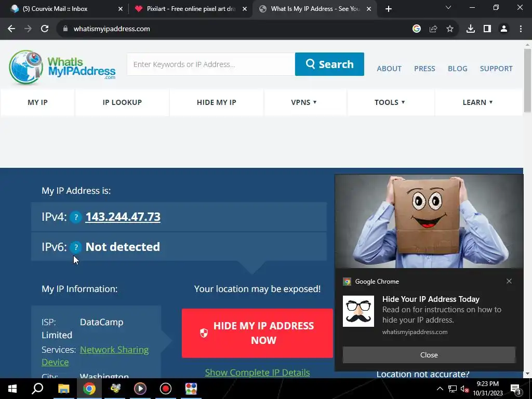
Task: Click the blue Search button
Action: (x=329, y=64)
